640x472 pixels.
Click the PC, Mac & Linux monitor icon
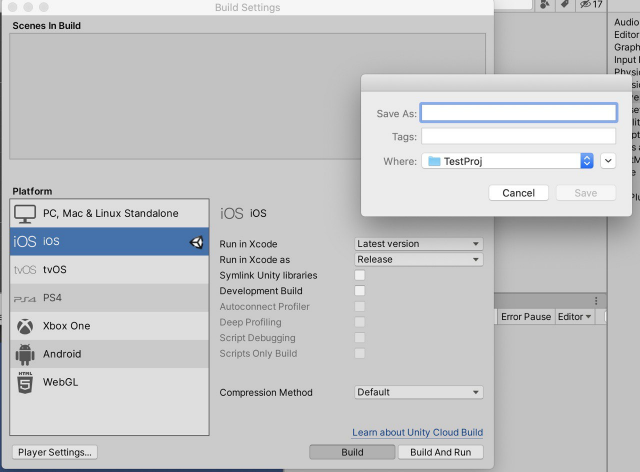coord(25,214)
